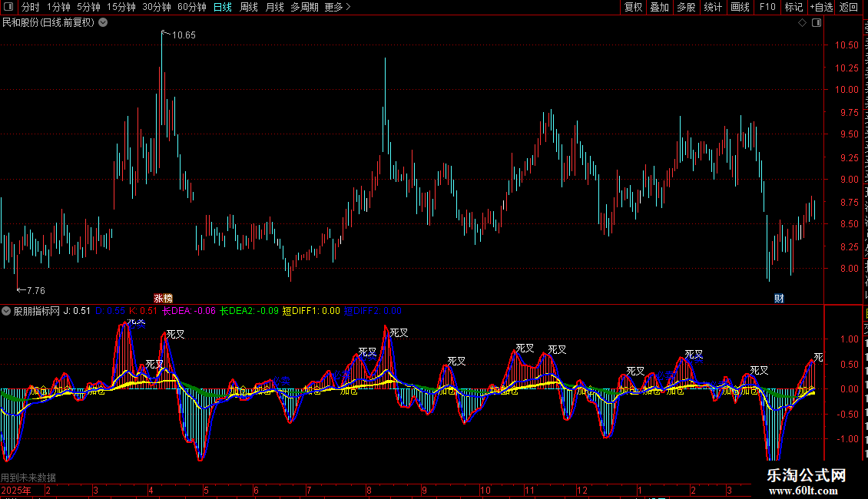Open 多周期 multi-period view

pos(304,7)
